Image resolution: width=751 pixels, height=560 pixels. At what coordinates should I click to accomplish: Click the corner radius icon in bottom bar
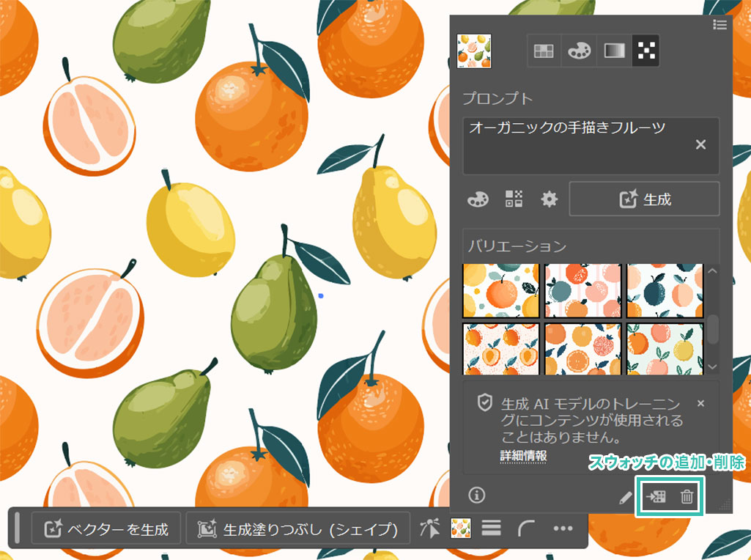[x=526, y=528]
